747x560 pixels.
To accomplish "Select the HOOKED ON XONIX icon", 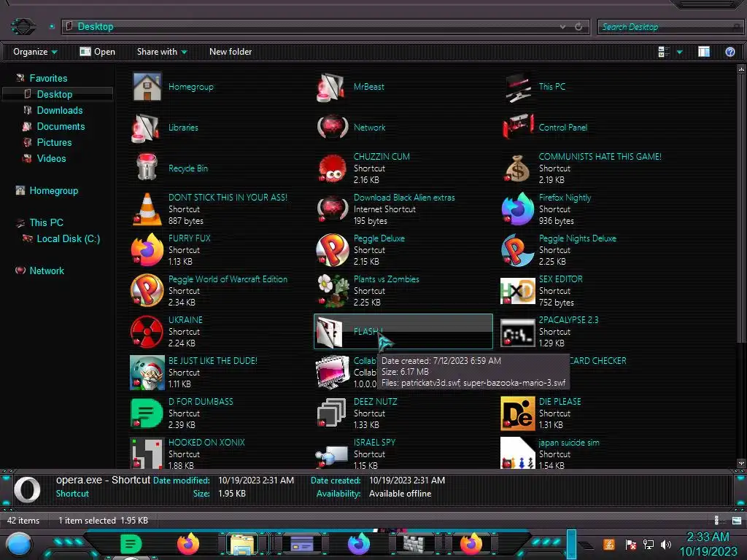I will 147,453.
